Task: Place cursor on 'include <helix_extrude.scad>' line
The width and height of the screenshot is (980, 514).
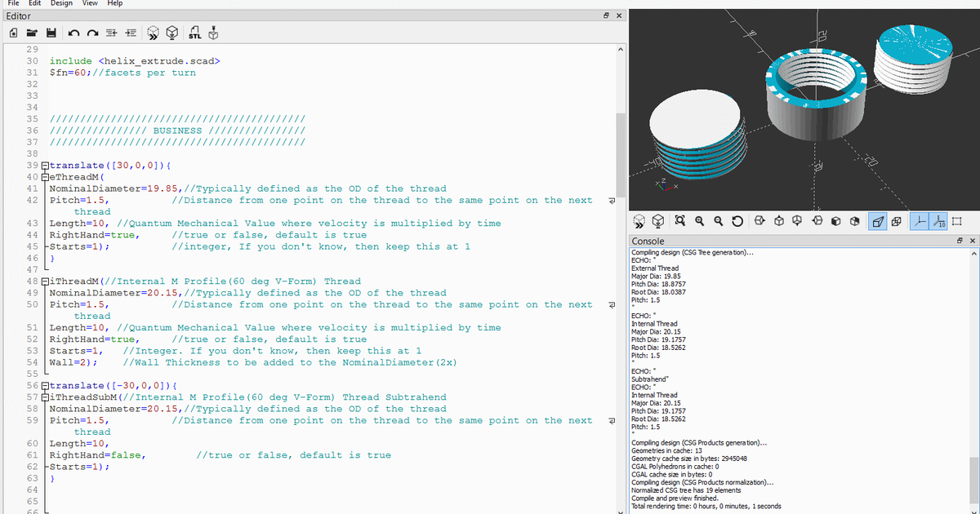Action: click(135, 60)
